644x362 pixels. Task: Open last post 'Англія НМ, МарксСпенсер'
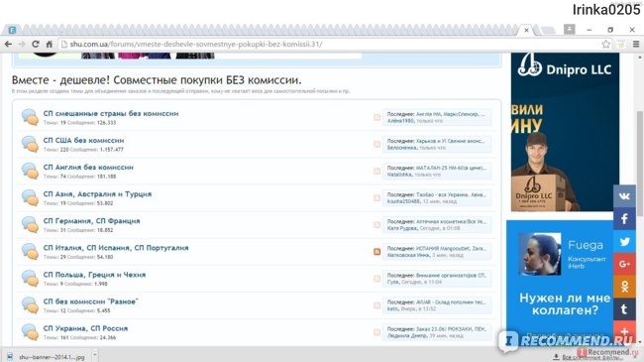tap(451, 114)
